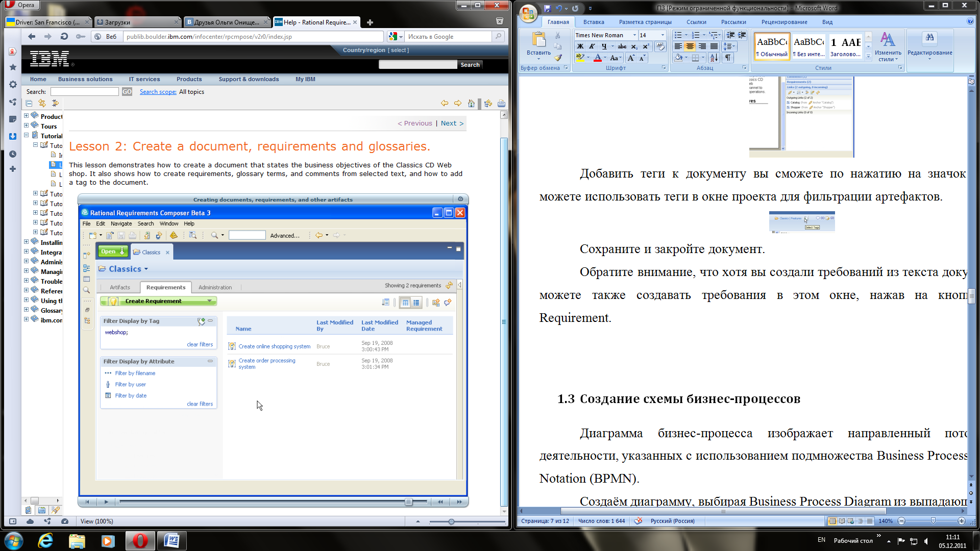Click tutorial video progress slider

click(408, 502)
